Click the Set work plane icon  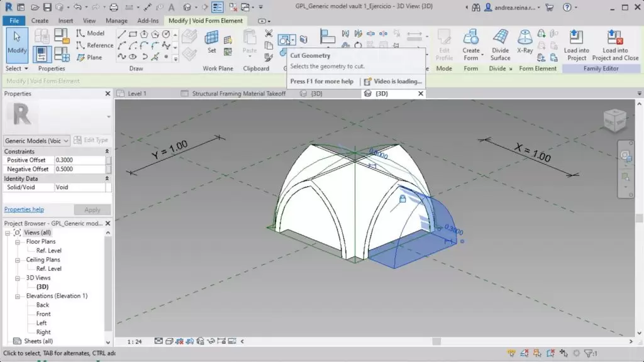(212, 42)
